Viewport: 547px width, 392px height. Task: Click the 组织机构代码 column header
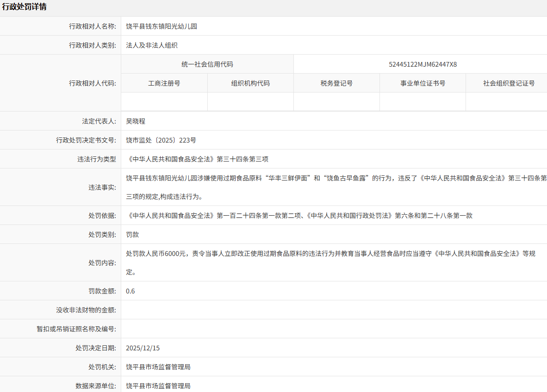click(250, 83)
